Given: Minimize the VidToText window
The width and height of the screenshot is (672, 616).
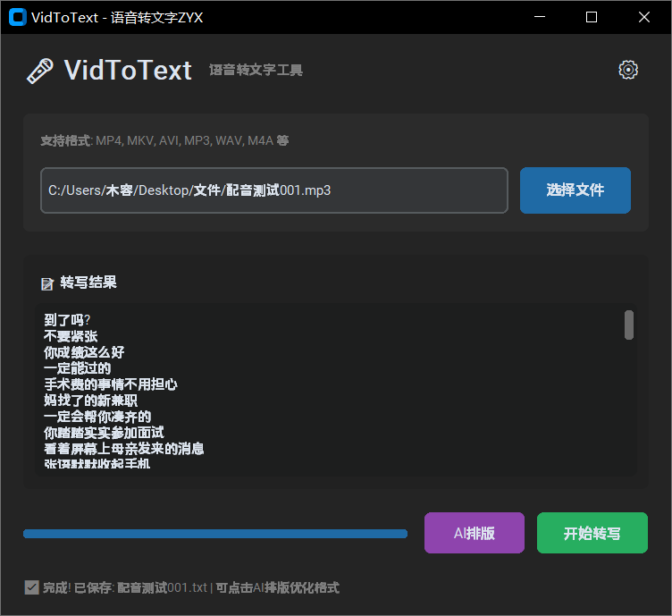Looking at the screenshot, I should pyautogui.click(x=540, y=17).
